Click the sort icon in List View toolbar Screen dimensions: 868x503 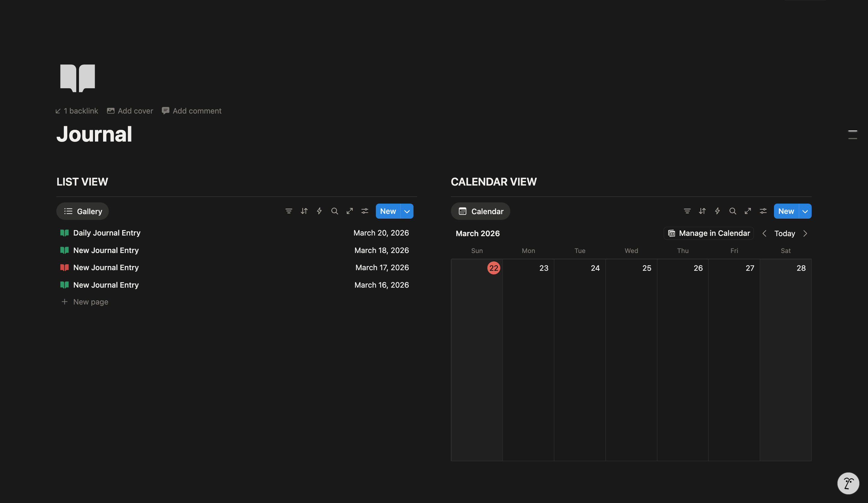tap(304, 211)
